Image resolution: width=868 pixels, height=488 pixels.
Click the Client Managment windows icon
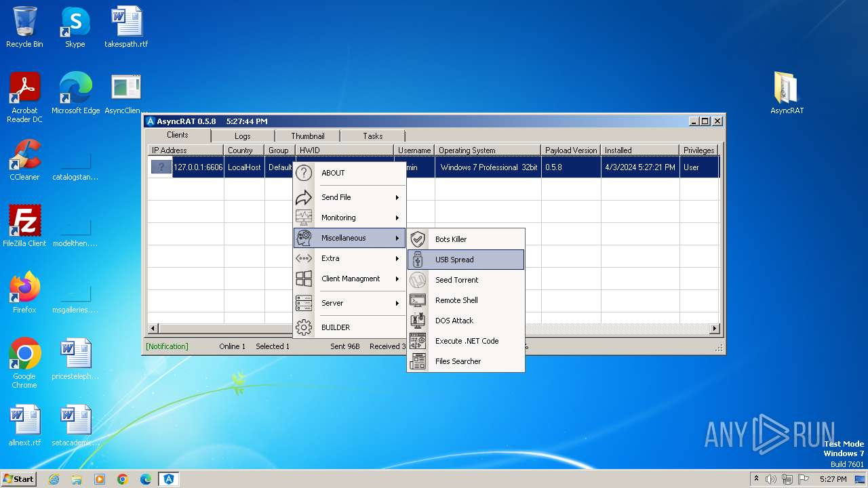pos(304,279)
